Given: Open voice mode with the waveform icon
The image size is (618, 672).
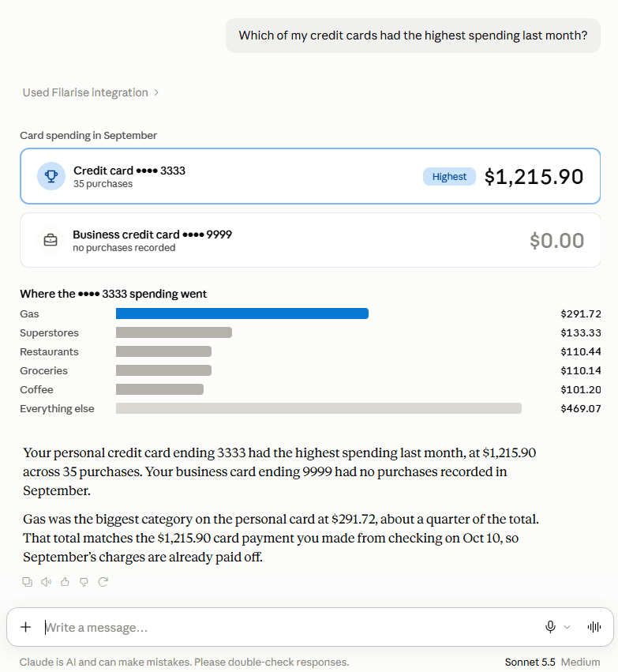Looking at the screenshot, I should click(x=594, y=627).
